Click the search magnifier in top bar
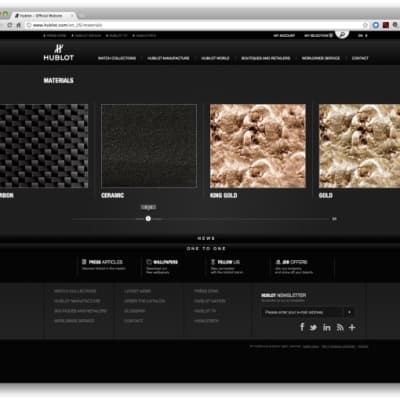400x399 pixels. [342, 34]
